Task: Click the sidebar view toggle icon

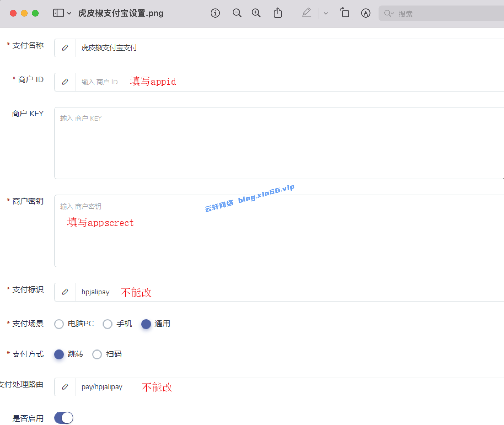Action: (x=58, y=13)
